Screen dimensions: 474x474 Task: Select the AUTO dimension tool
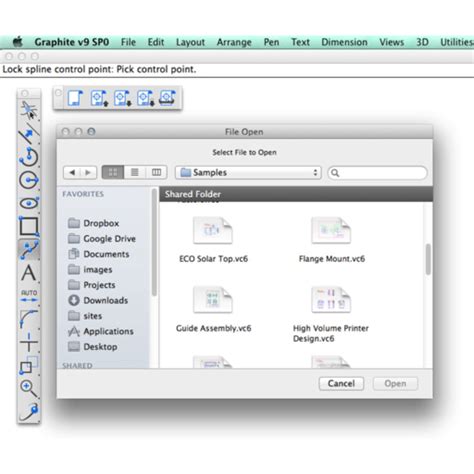point(29,296)
